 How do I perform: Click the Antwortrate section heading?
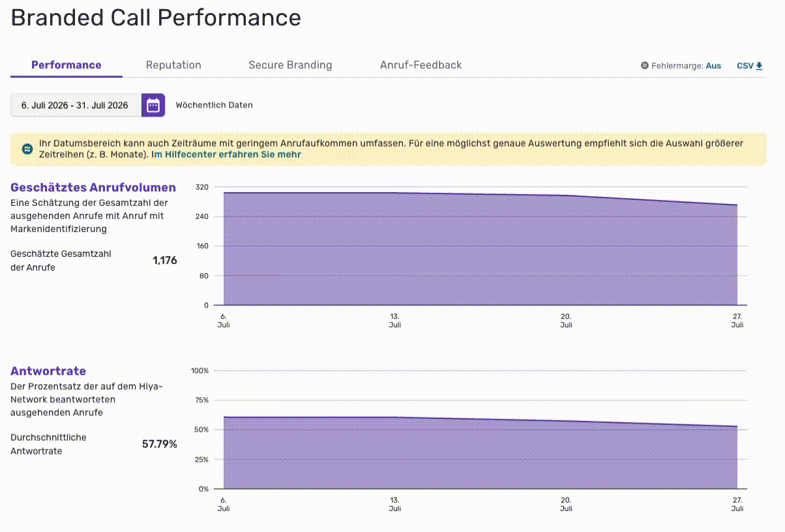(x=48, y=371)
